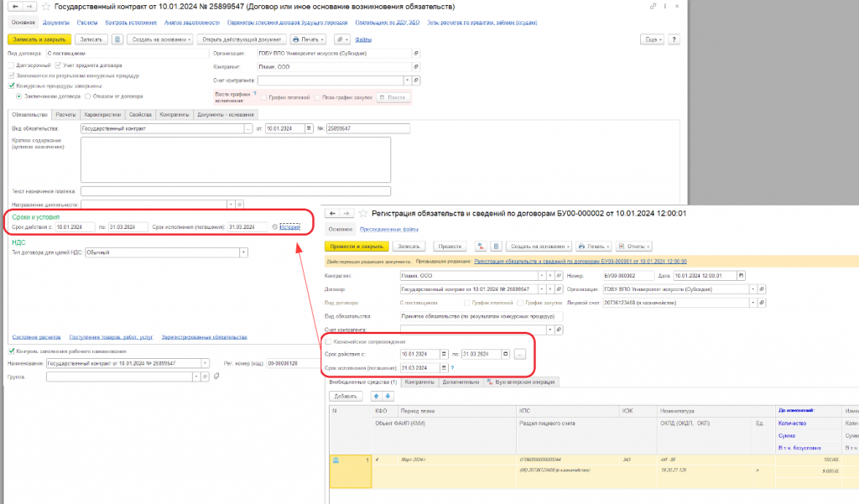The height and width of the screenshot is (504, 859).
Task: Open the paperclip attachments menu in the contract toolbar
Action: [342, 39]
